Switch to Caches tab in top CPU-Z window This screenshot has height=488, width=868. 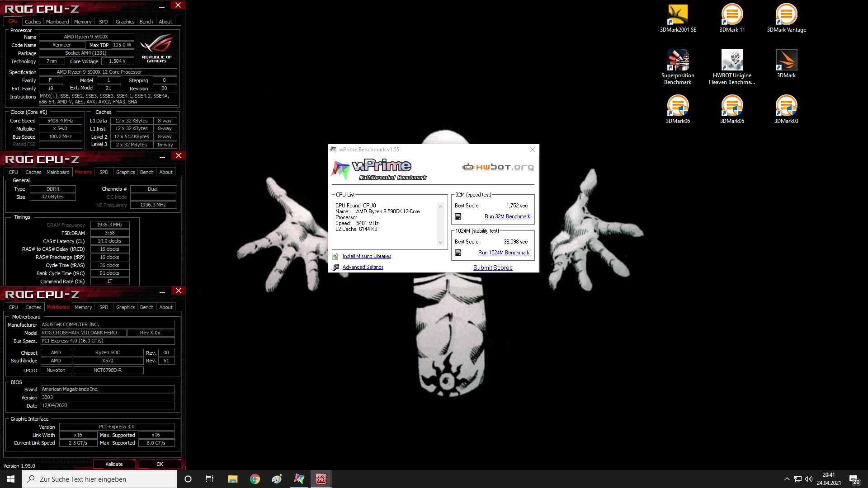[33, 22]
